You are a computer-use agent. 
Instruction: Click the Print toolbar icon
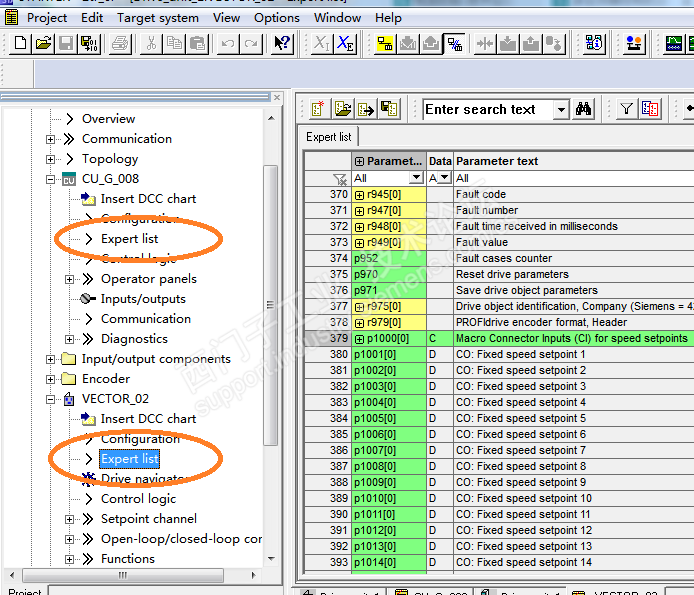[x=120, y=43]
